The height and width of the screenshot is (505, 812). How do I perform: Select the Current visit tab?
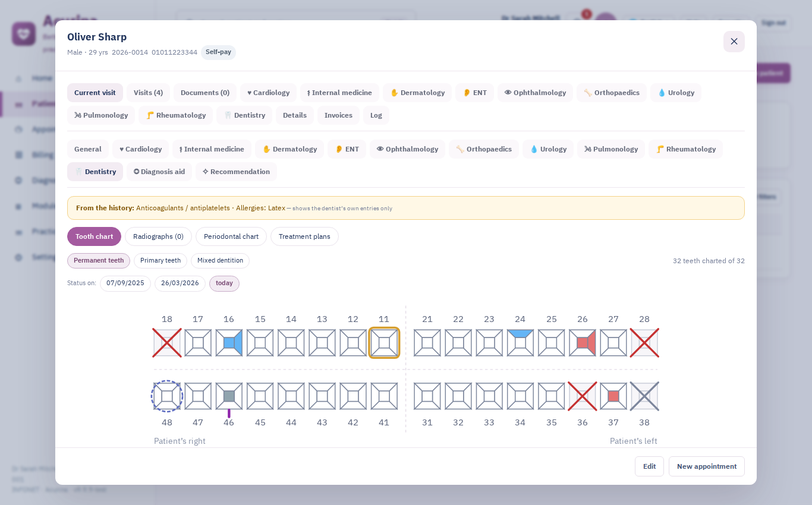pos(95,93)
